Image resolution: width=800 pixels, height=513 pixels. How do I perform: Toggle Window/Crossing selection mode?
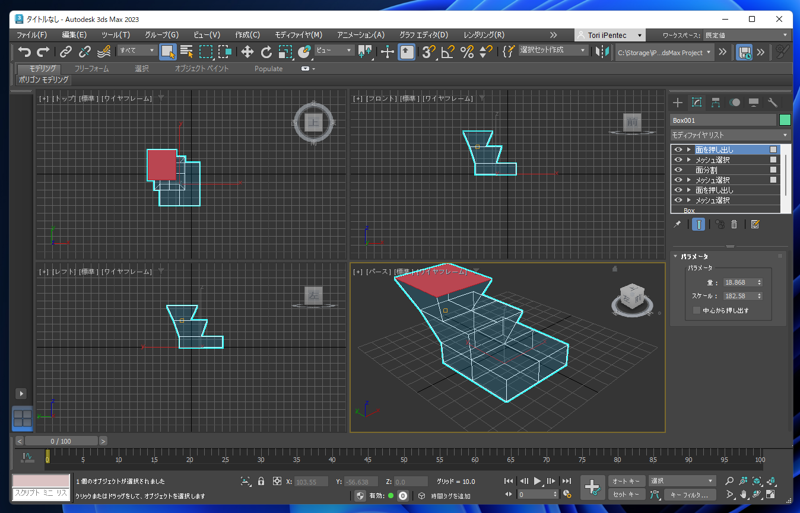[225, 52]
